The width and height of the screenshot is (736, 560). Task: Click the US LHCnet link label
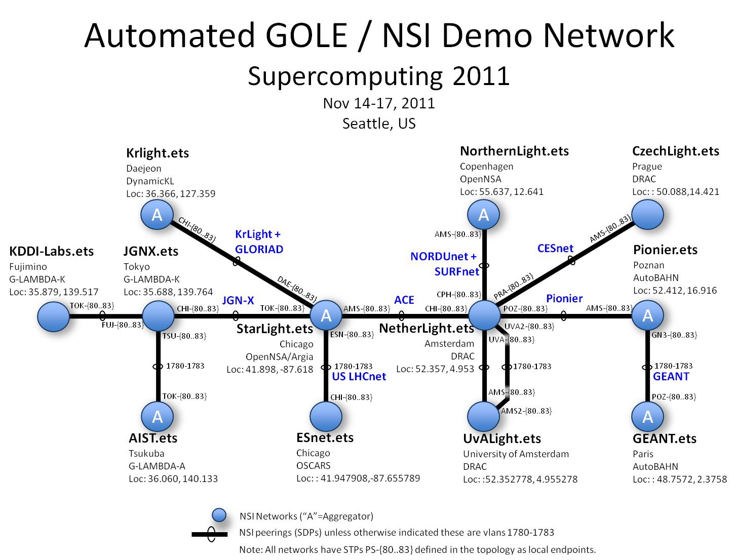[359, 376]
